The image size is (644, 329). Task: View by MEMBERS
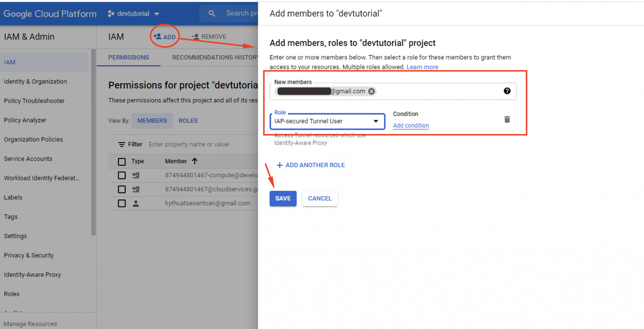pos(152,120)
